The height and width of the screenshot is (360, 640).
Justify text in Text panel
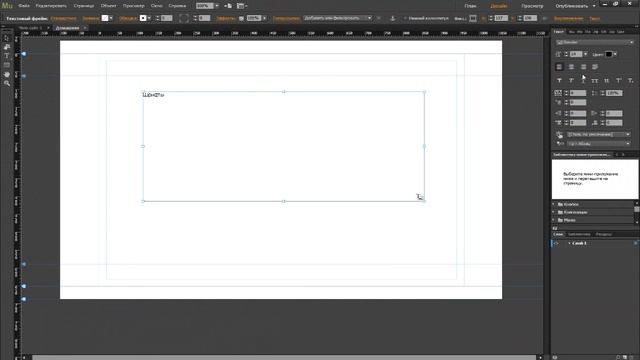[595, 67]
